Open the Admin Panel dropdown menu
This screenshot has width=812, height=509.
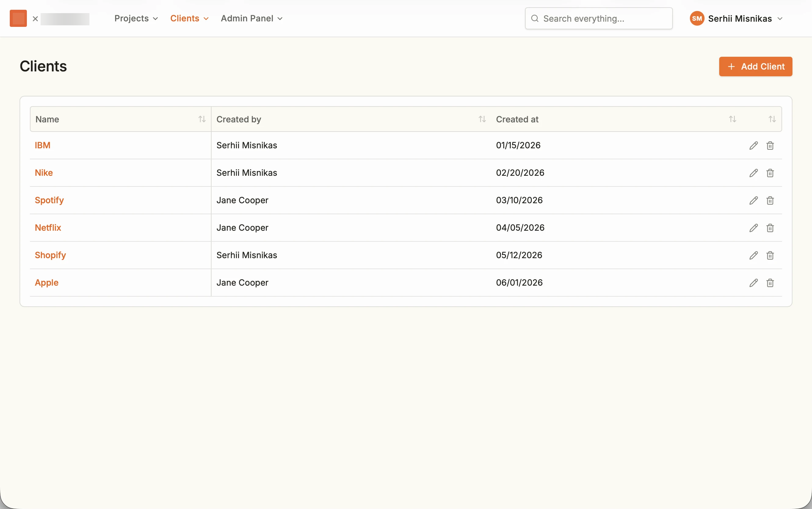(x=252, y=19)
